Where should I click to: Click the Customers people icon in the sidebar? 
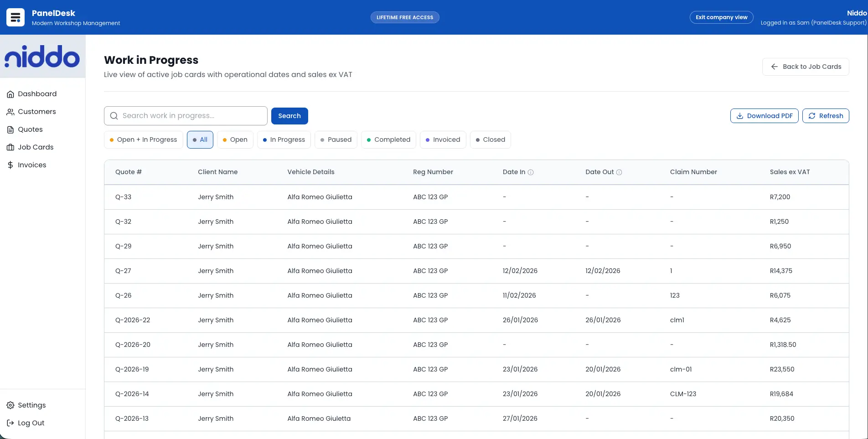pyautogui.click(x=10, y=112)
